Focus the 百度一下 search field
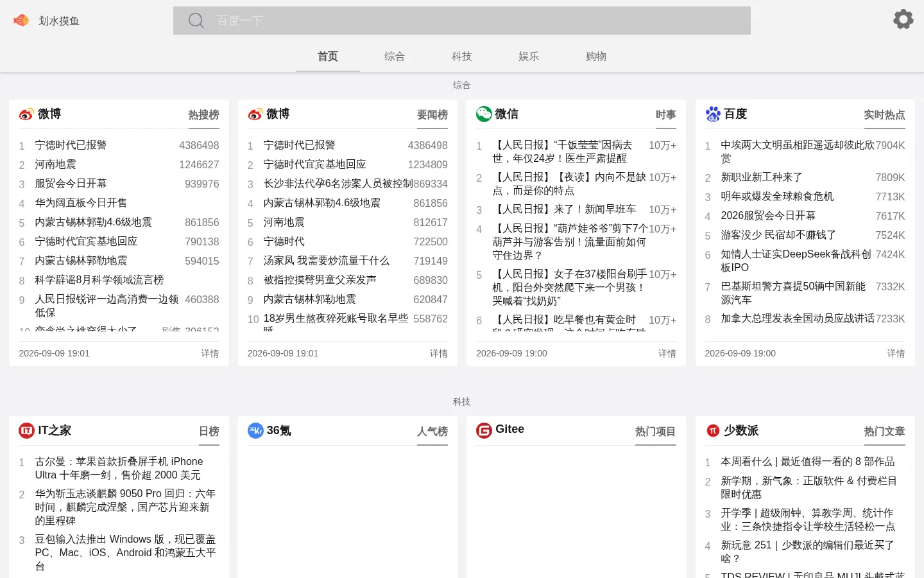The image size is (924, 578). pyautogui.click(x=462, y=21)
